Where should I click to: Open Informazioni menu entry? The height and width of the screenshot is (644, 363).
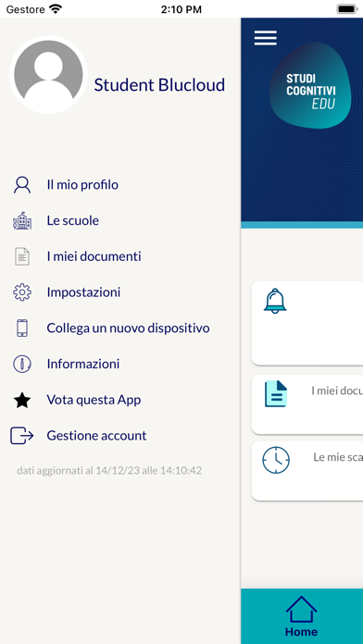(83, 364)
